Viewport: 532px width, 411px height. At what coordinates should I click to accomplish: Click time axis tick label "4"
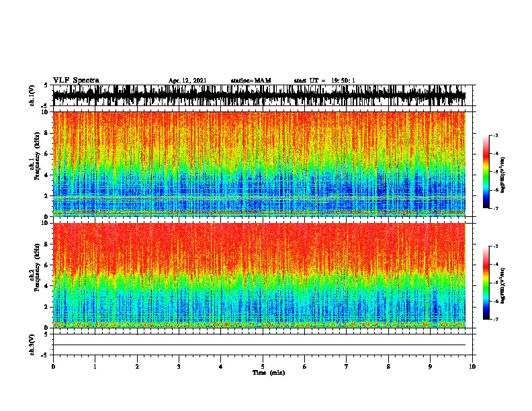coord(221,367)
